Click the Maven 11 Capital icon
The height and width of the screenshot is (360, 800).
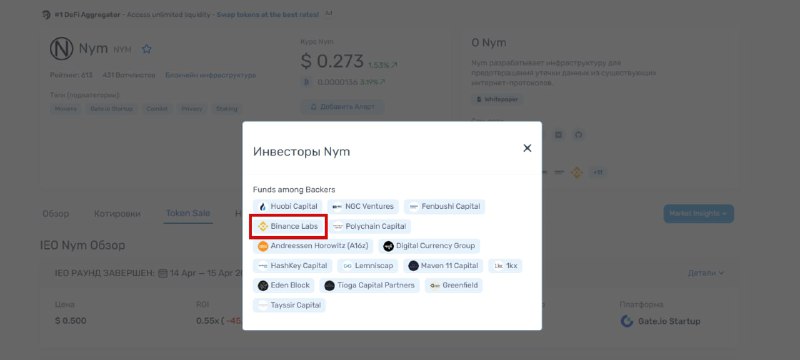click(413, 266)
